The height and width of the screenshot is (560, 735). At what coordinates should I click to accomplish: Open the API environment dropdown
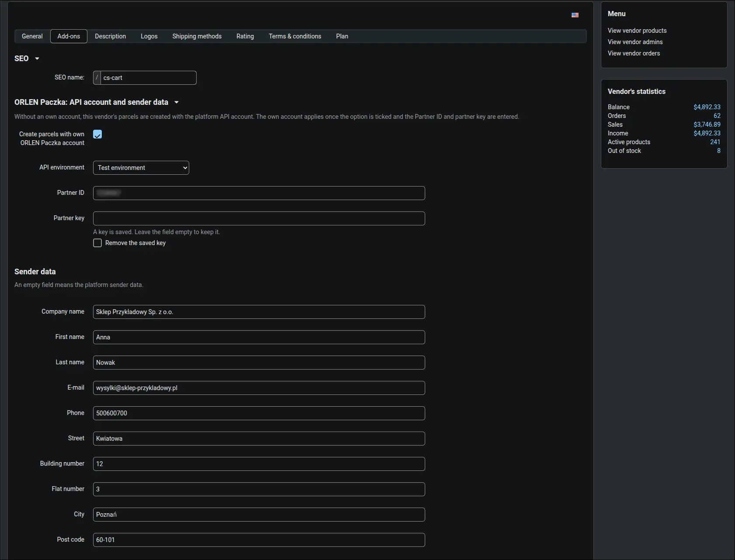click(141, 168)
